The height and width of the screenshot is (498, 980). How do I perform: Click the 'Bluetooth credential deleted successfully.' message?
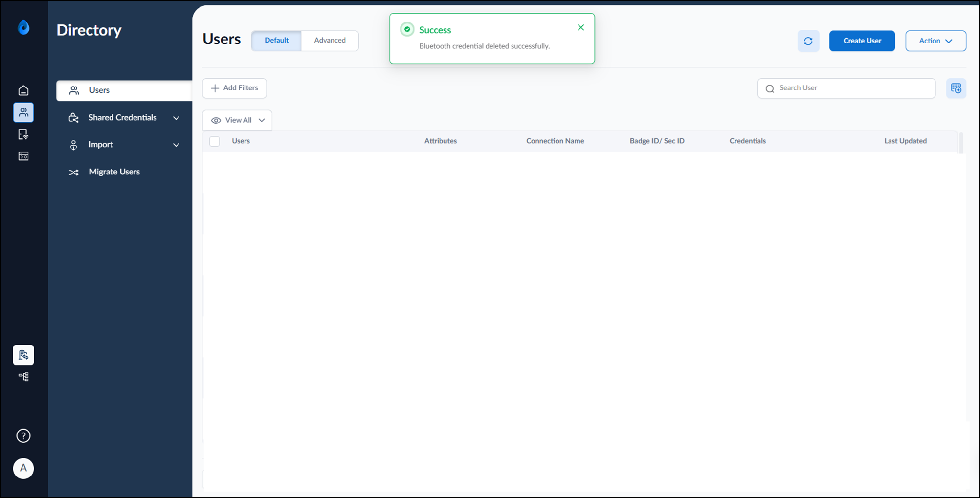click(x=484, y=46)
